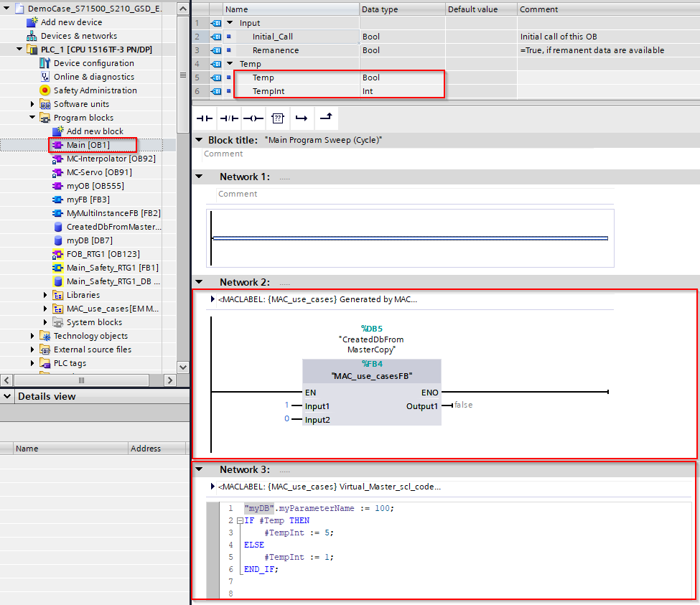Collapse Network 1

[199, 177]
